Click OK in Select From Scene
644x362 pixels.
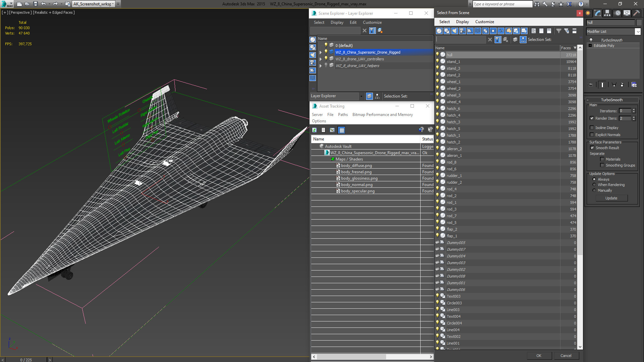(x=539, y=356)
